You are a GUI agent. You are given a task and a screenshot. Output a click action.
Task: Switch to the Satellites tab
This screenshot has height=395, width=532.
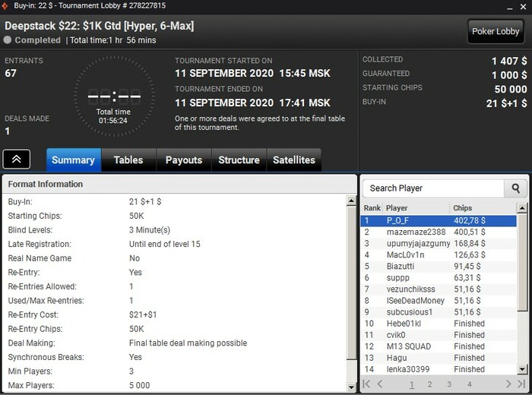click(294, 160)
